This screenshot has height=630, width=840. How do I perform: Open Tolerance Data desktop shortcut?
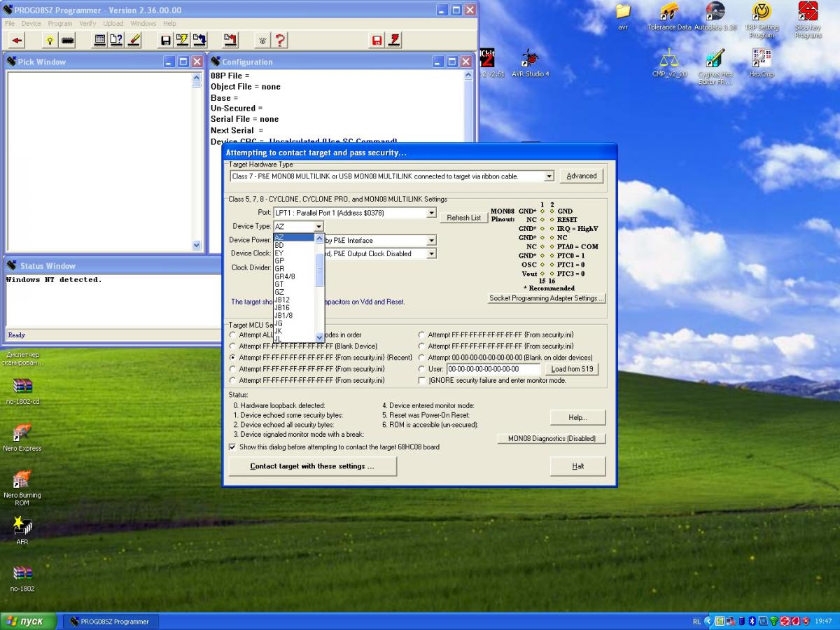coord(669,17)
